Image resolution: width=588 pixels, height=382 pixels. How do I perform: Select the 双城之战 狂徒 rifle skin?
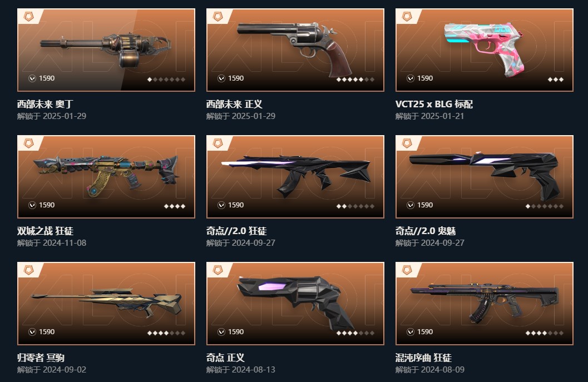click(106, 177)
